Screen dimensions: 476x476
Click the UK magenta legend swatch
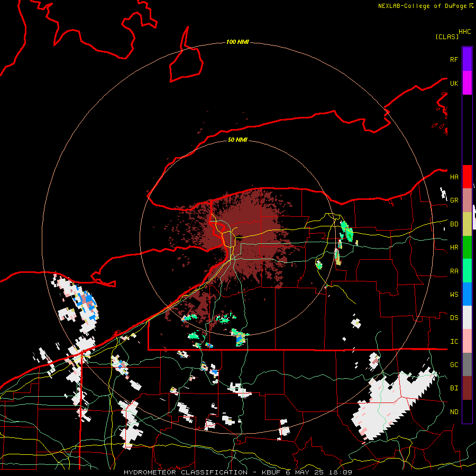tap(467, 83)
